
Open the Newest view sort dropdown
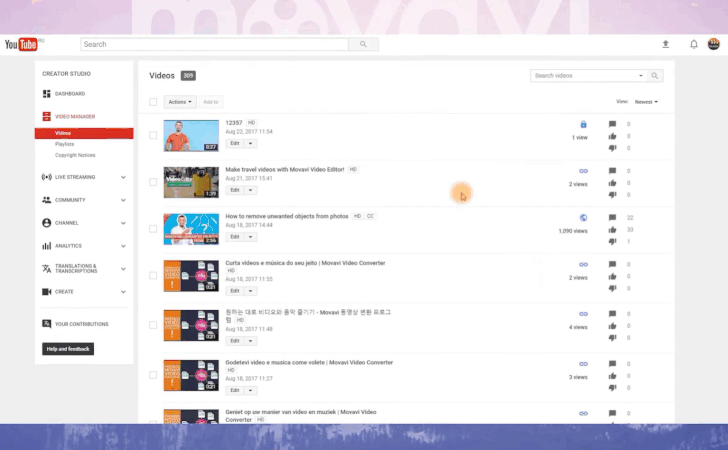coord(646,102)
